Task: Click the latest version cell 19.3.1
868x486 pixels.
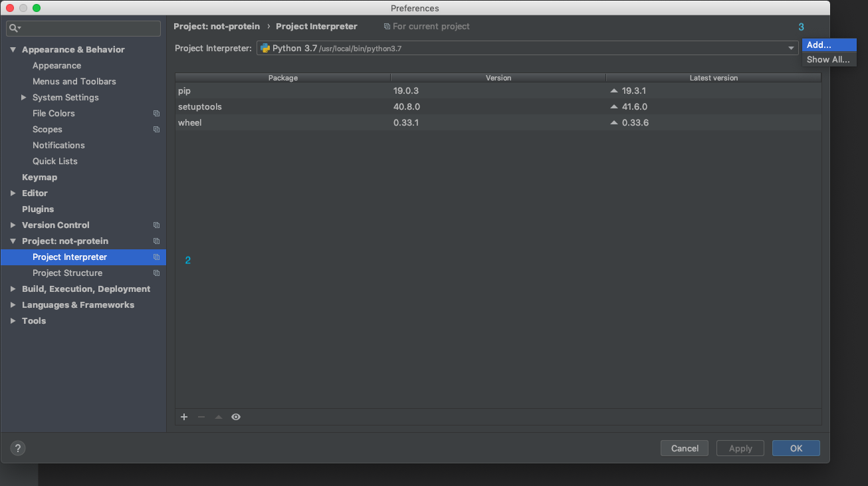Action: pyautogui.click(x=634, y=90)
